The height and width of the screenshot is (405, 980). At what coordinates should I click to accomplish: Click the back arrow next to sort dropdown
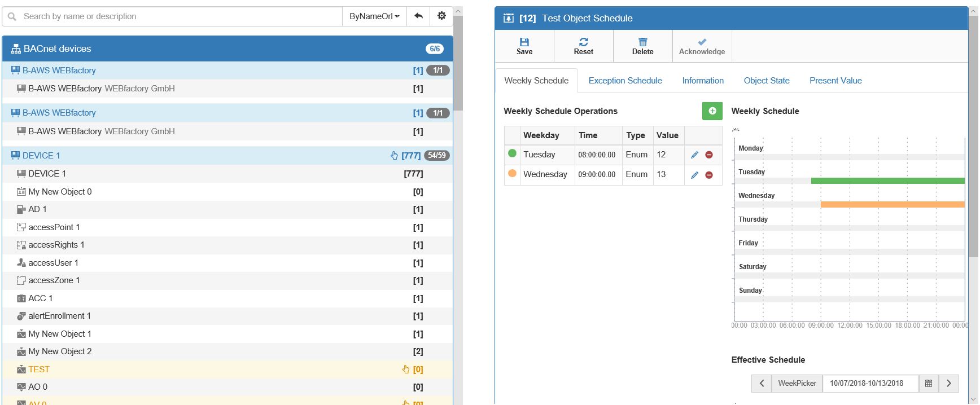[x=418, y=16]
